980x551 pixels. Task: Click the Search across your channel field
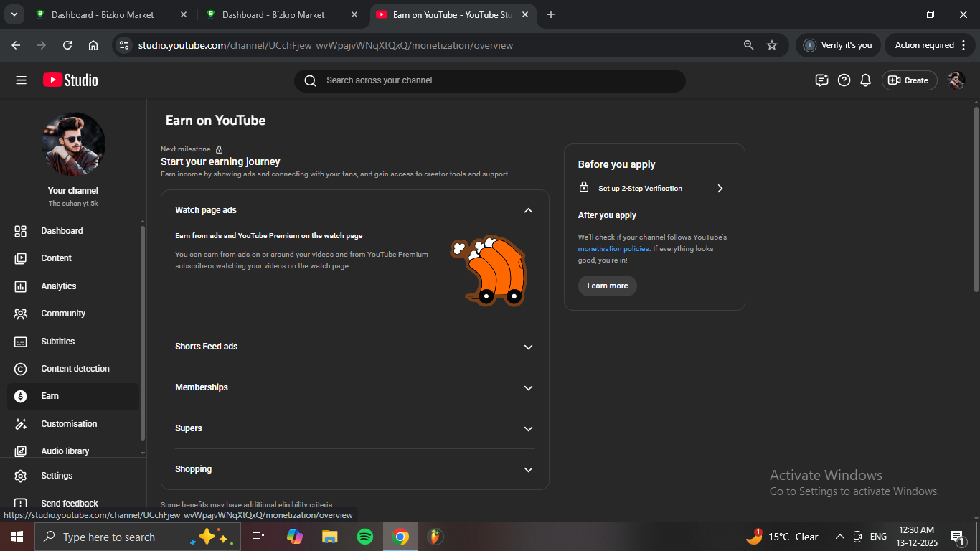point(495,80)
